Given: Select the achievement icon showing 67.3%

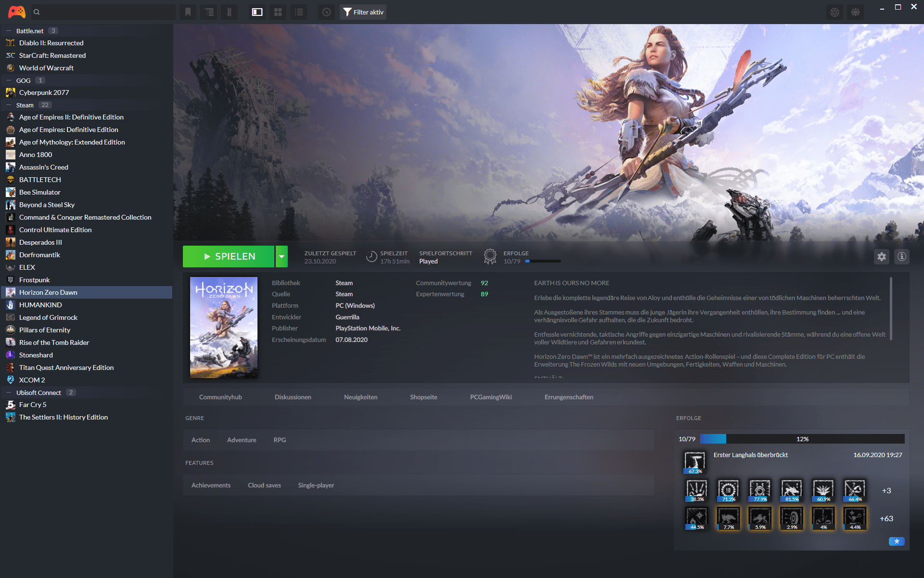Looking at the screenshot, I should (x=695, y=462).
